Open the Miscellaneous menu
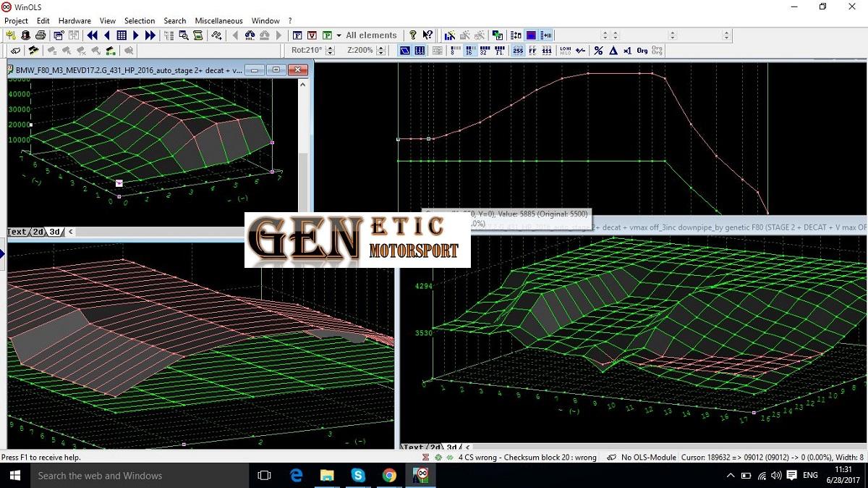The width and height of the screenshot is (868, 488). 218,21
